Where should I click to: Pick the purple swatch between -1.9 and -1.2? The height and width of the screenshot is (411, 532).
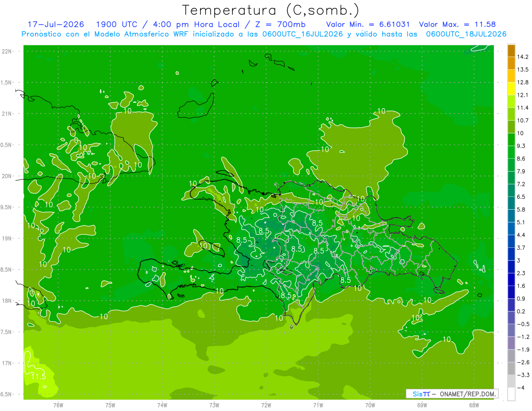coord(512,343)
